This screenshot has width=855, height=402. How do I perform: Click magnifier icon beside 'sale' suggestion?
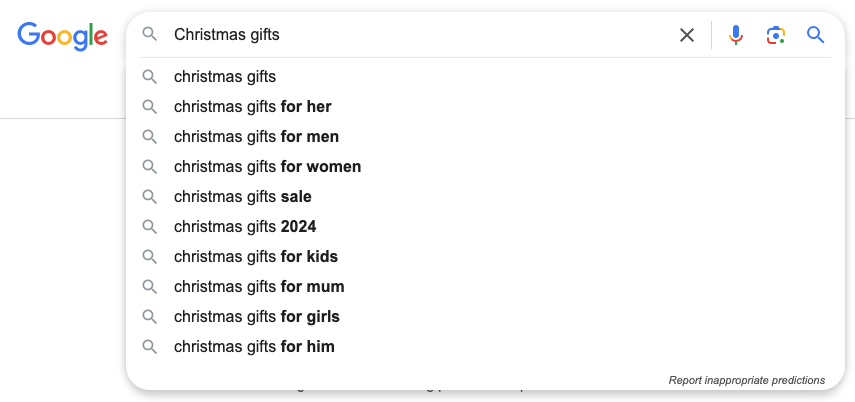(x=150, y=197)
